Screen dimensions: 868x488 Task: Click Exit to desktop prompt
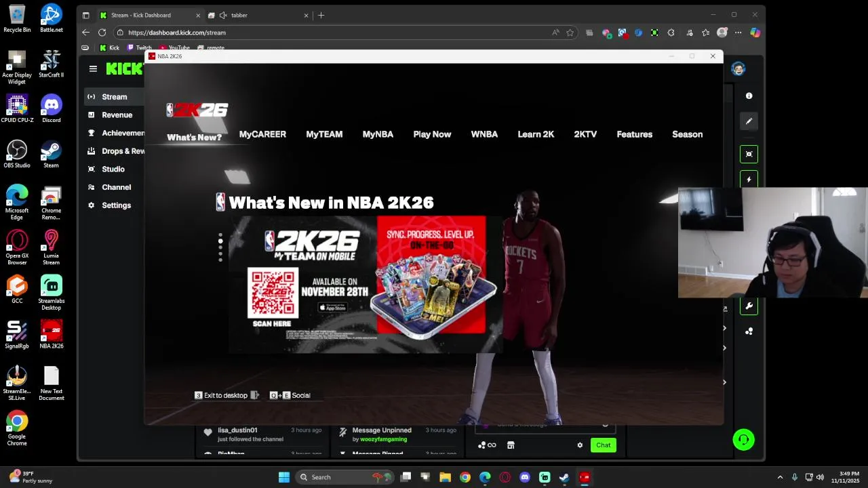coord(226,395)
